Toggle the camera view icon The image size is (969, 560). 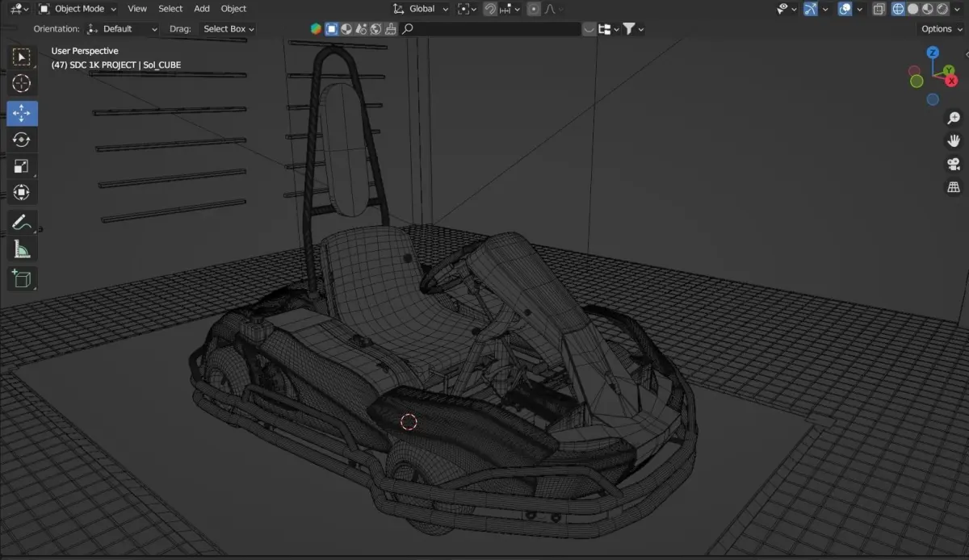[x=954, y=165]
